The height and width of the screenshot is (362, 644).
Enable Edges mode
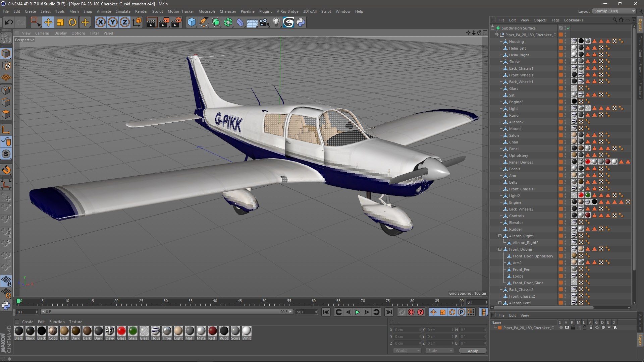pos(6,102)
